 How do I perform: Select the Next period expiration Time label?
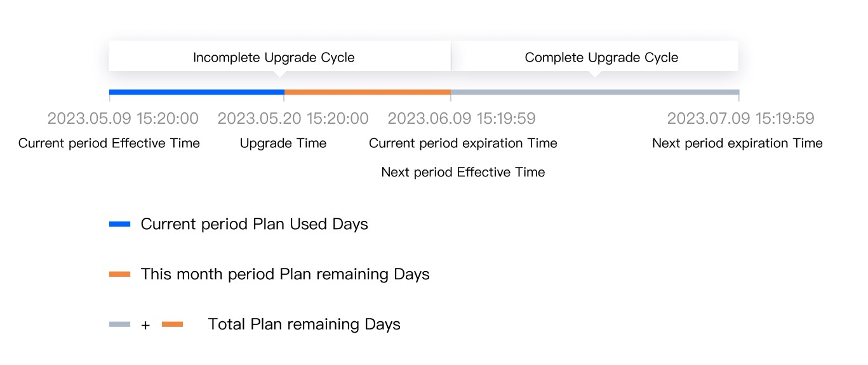(737, 143)
